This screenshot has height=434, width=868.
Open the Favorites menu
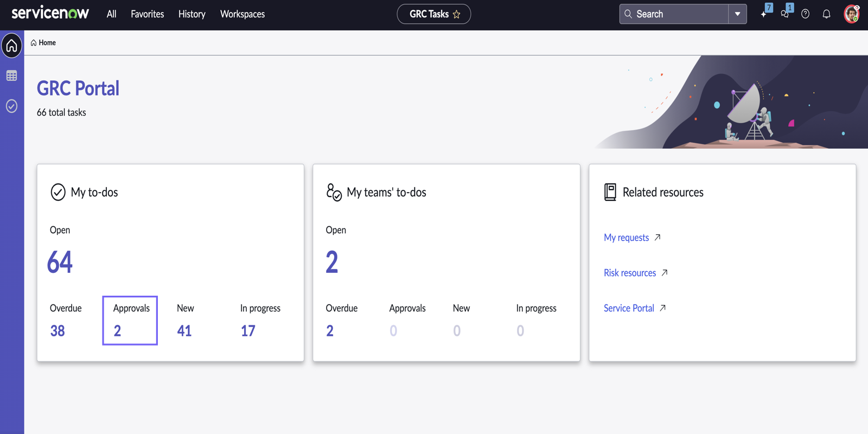tap(147, 14)
